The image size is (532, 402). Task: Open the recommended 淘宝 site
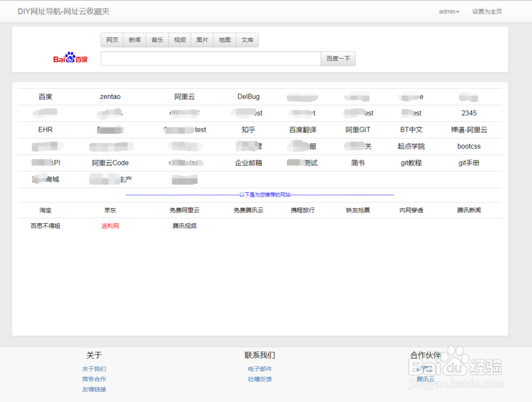coord(45,211)
